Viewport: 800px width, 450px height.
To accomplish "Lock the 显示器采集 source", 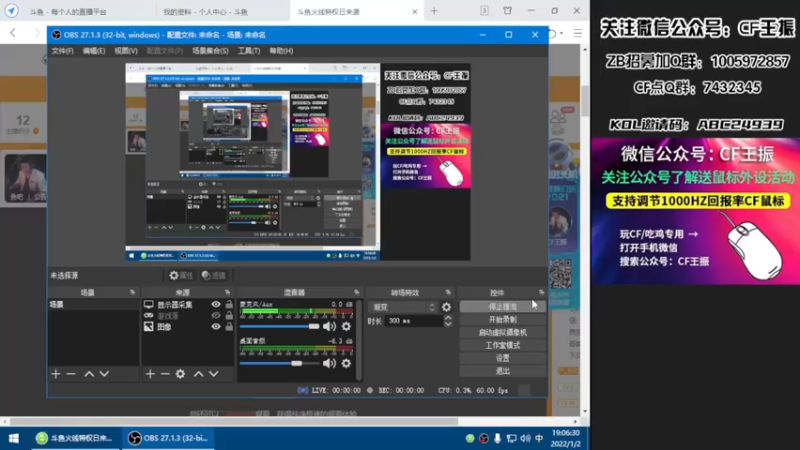I will click(229, 305).
